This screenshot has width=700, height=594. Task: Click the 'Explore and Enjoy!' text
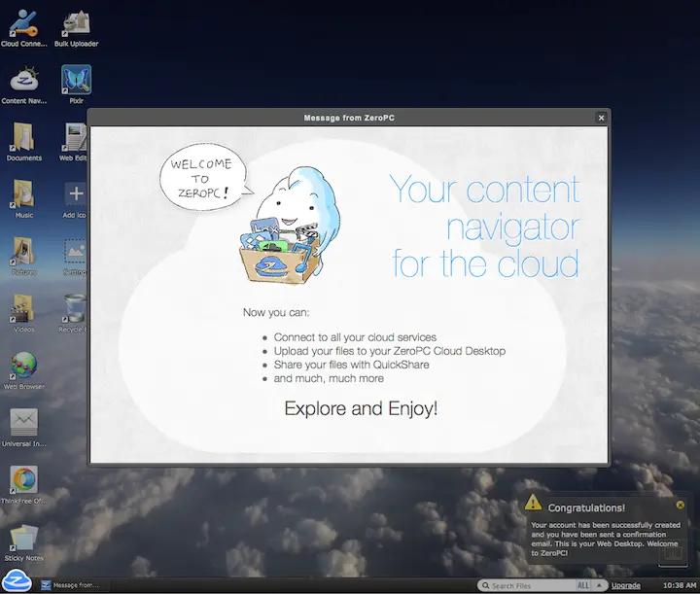coord(361,408)
